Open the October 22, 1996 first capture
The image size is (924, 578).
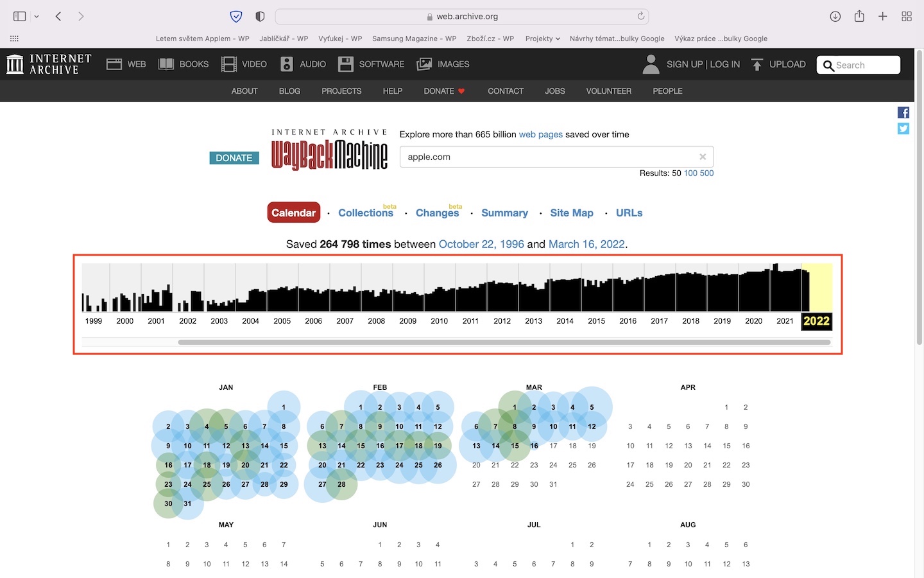click(481, 244)
